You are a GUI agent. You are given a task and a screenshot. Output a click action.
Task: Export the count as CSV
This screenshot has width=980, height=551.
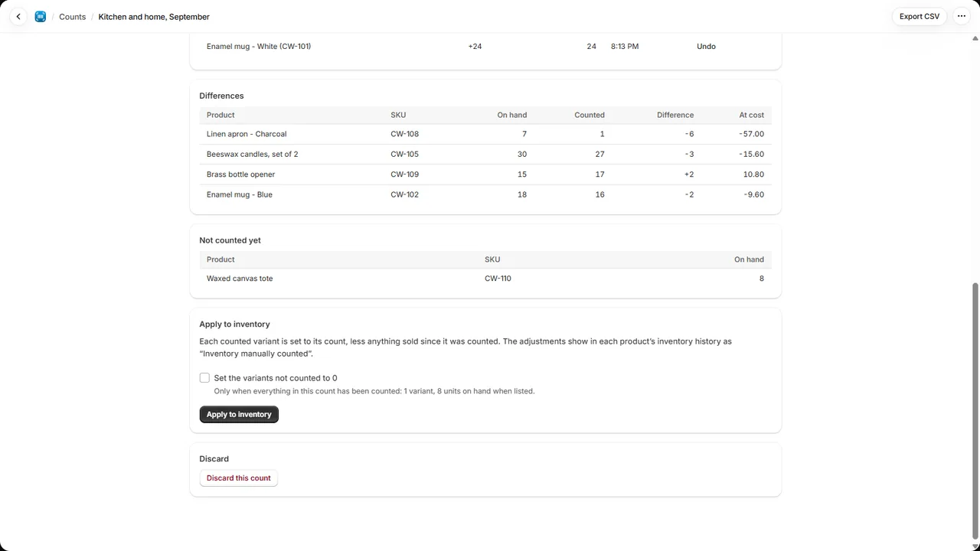(920, 16)
